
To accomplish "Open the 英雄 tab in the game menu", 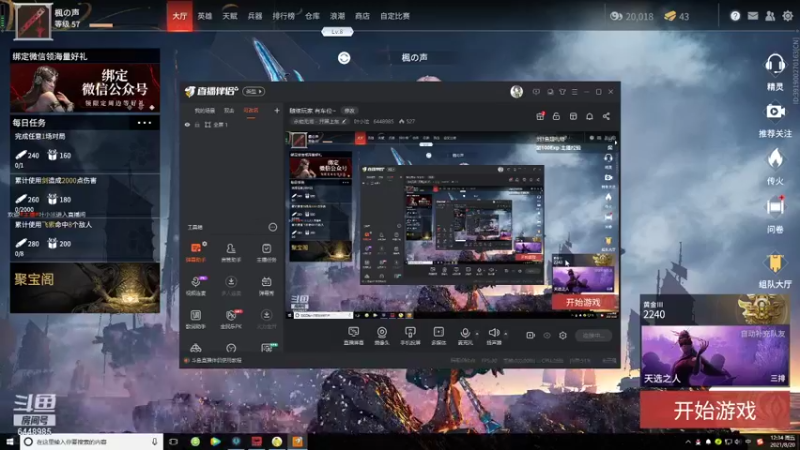I will click(x=205, y=16).
